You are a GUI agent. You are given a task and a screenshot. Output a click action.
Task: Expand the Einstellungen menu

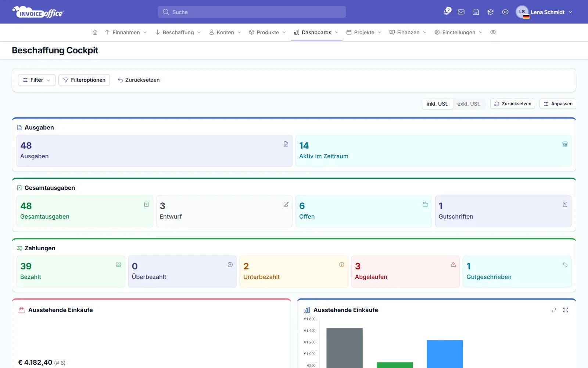[x=459, y=32]
